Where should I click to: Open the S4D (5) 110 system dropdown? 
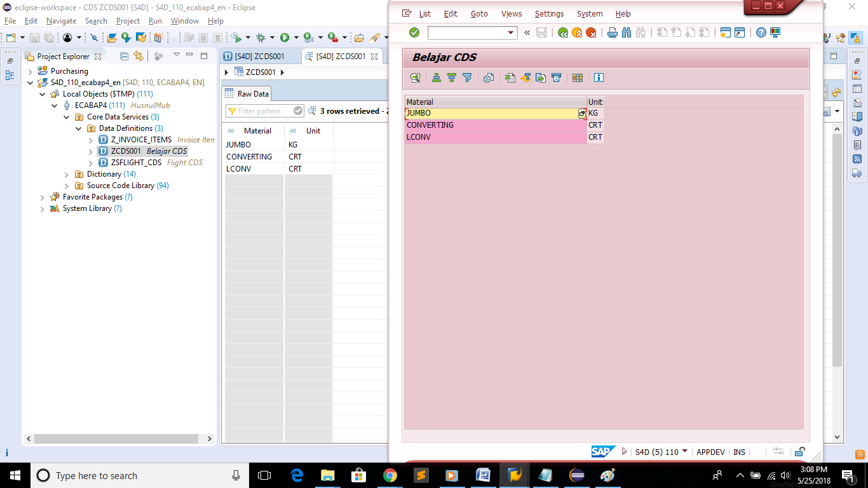684,452
